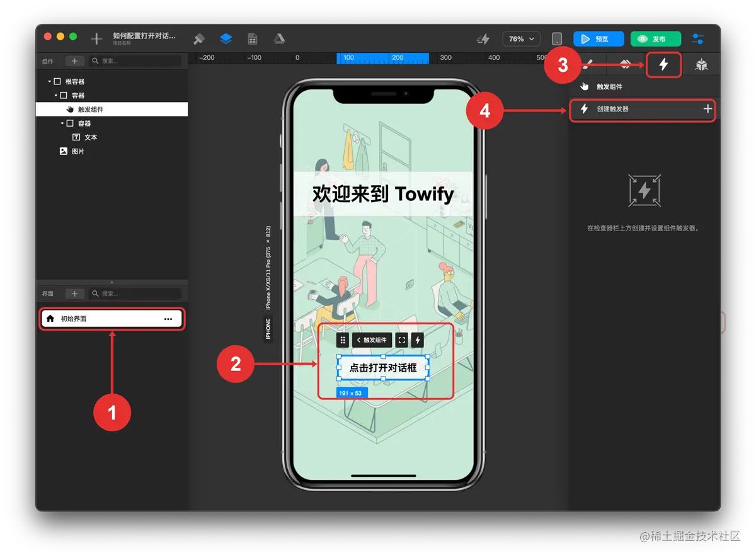The image size is (756, 558).
Task: Click the 创建触发器 row label
Action: [x=613, y=109]
